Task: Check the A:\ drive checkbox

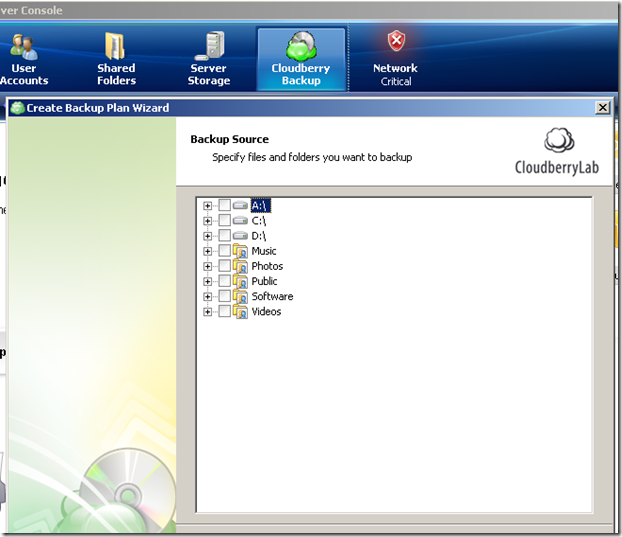Action: [x=225, y=205]
